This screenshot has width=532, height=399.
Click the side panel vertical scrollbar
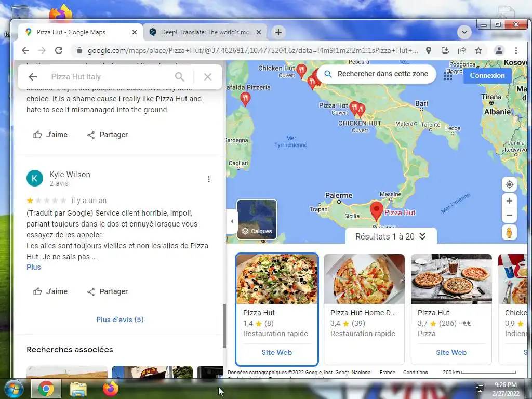click(x=224, y=326)
